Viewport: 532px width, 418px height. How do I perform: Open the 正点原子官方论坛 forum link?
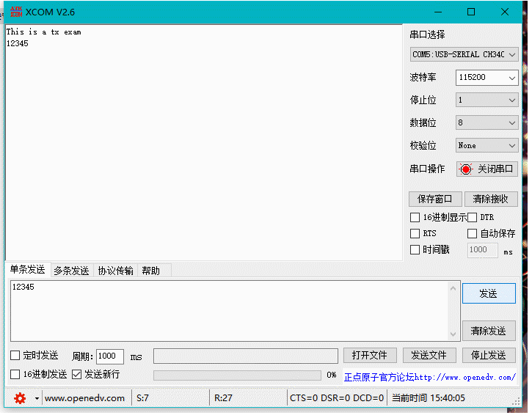coord(430,377)
